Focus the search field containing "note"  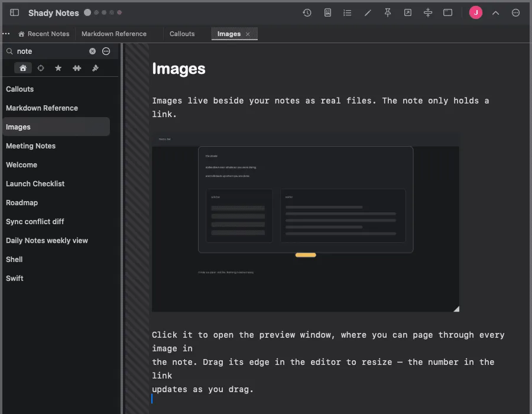51,51
